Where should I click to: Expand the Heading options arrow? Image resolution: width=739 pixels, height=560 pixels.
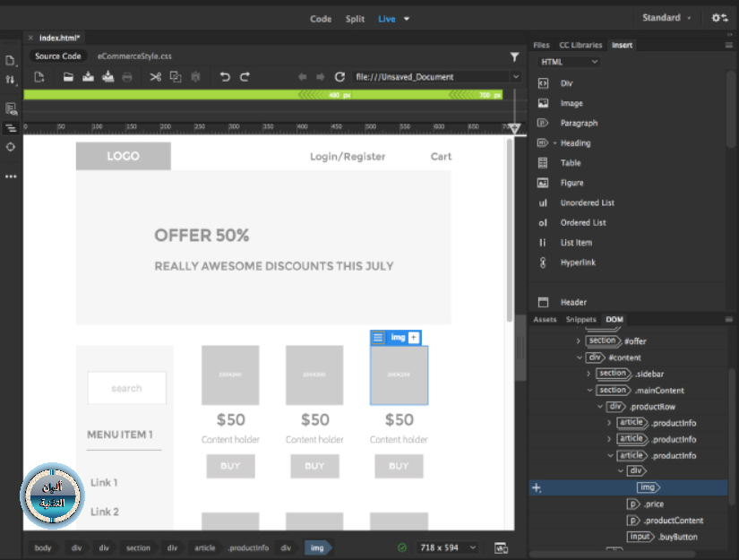click(554, 142)
